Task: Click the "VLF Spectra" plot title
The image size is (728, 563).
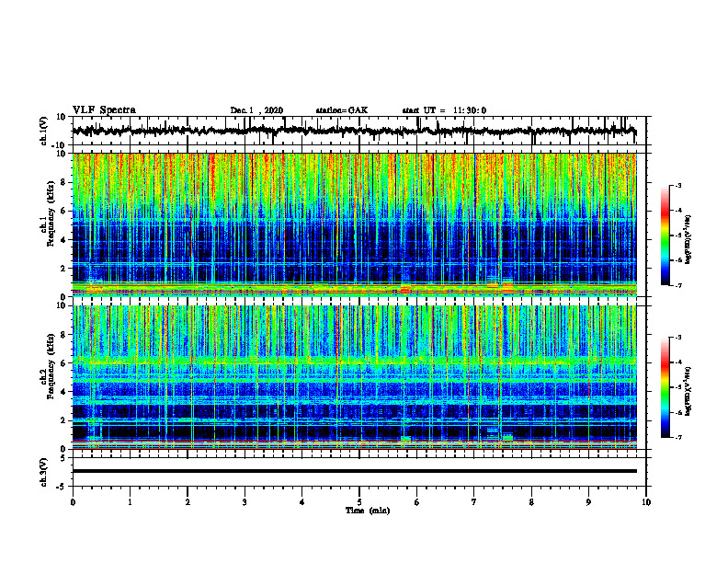Action: [104, 110]
